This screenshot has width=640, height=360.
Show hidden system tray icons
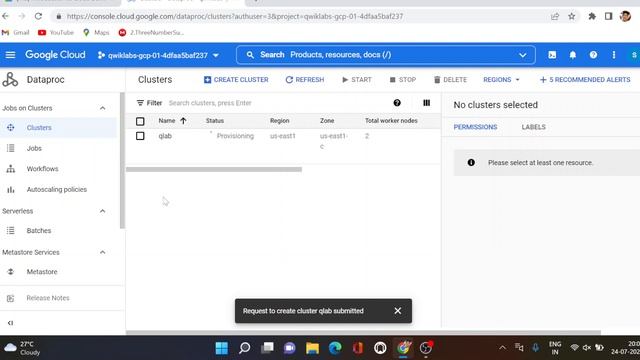pos(502,348)
